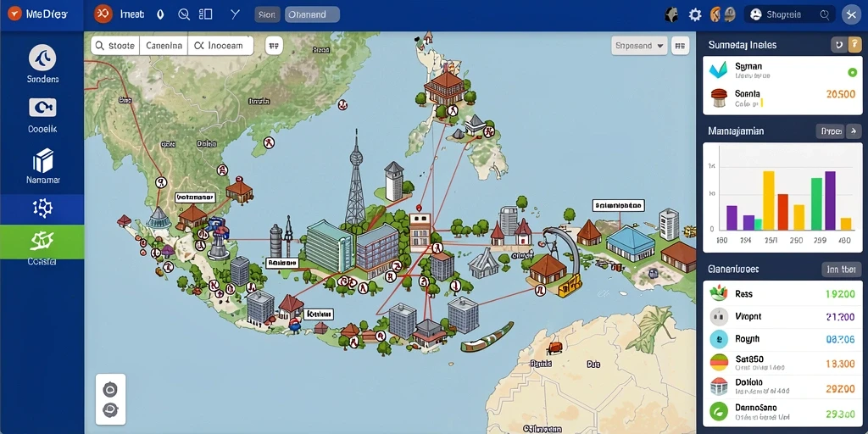
Task: Click the tall yellow bar in chart
Action: point(768,200)
